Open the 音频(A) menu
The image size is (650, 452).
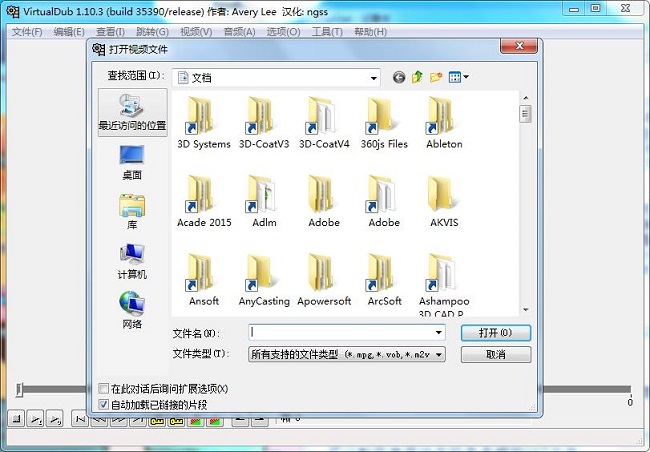coord(239,32)
